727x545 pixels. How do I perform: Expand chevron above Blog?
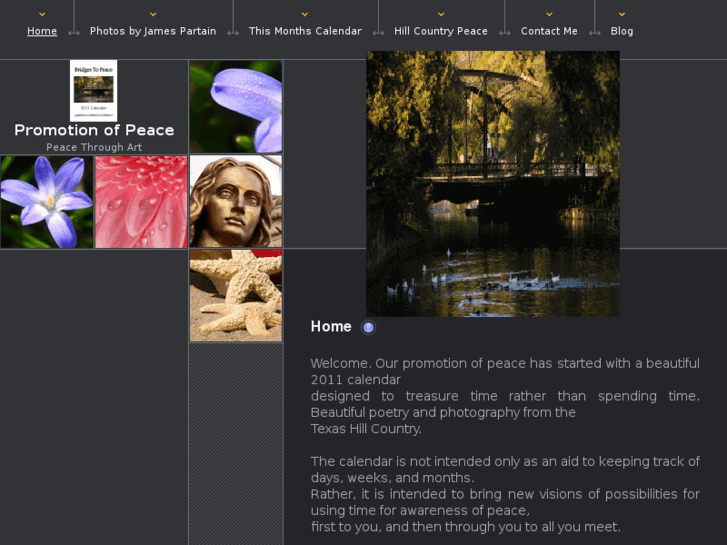[x=622, y=14]
